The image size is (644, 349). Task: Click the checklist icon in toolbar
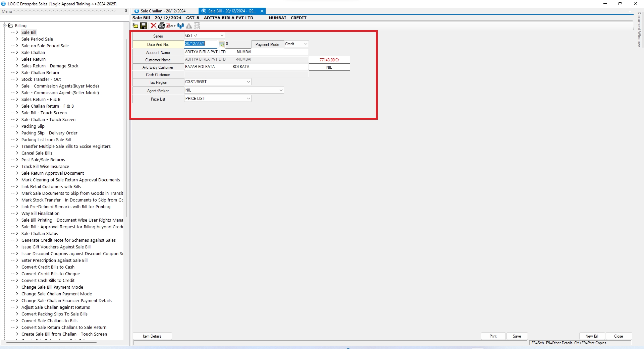click(x=197, y=26)
